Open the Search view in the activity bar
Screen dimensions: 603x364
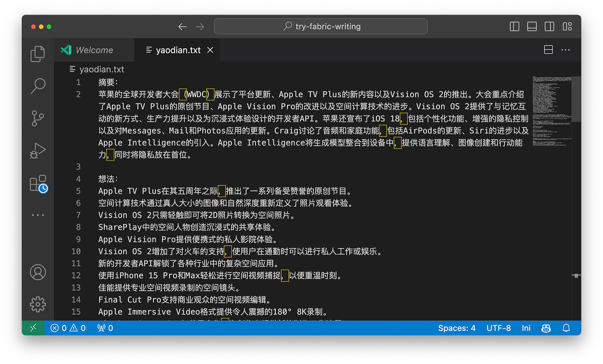point(38,86)
